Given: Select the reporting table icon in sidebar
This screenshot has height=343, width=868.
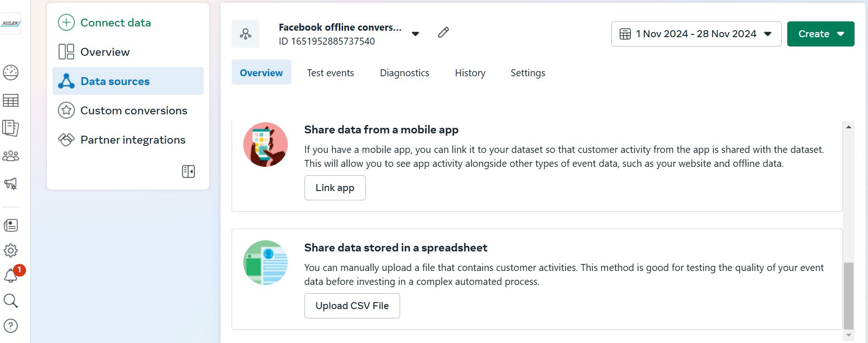Looking at the screenshot, I should click(x=11, y=100).
